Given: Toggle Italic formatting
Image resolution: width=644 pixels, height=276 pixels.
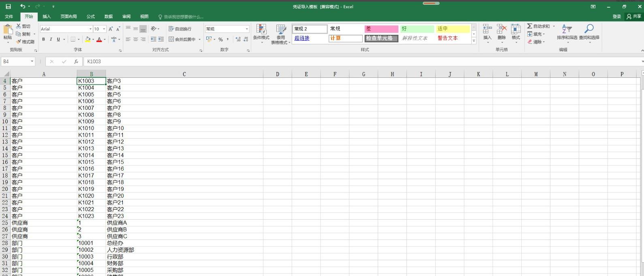Looking at the screenshot, I should (x=51, y=39).
